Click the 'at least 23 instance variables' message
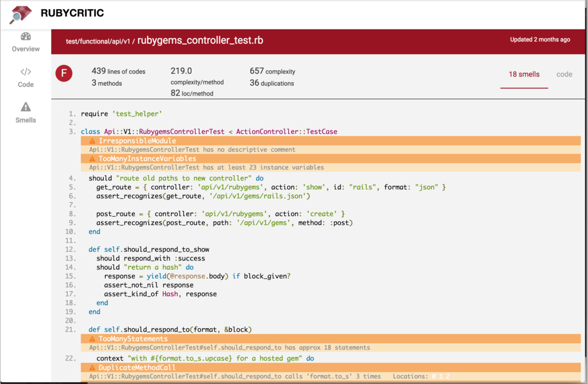588x384 pixels. [x=207, y=167]
